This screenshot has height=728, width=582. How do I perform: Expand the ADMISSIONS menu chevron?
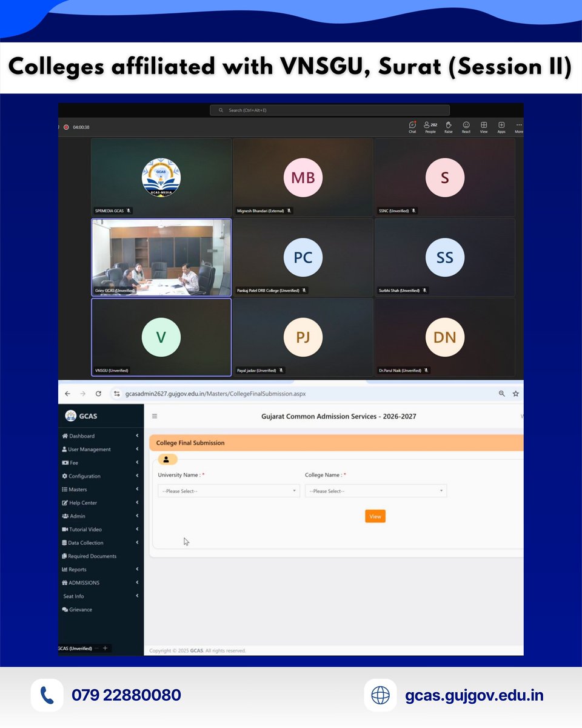137,582
